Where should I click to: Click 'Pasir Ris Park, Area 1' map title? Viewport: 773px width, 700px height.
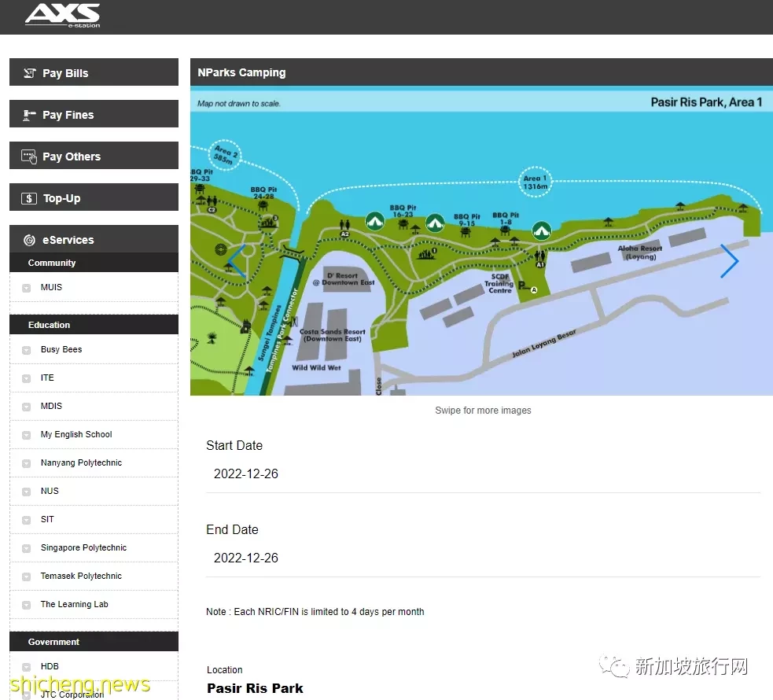point(706,102)
